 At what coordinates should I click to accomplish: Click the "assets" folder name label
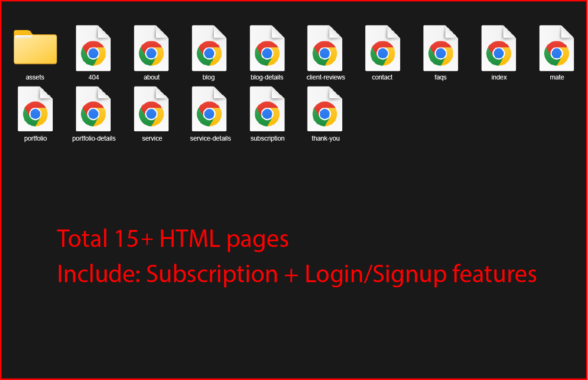click(x=35, y=77)
